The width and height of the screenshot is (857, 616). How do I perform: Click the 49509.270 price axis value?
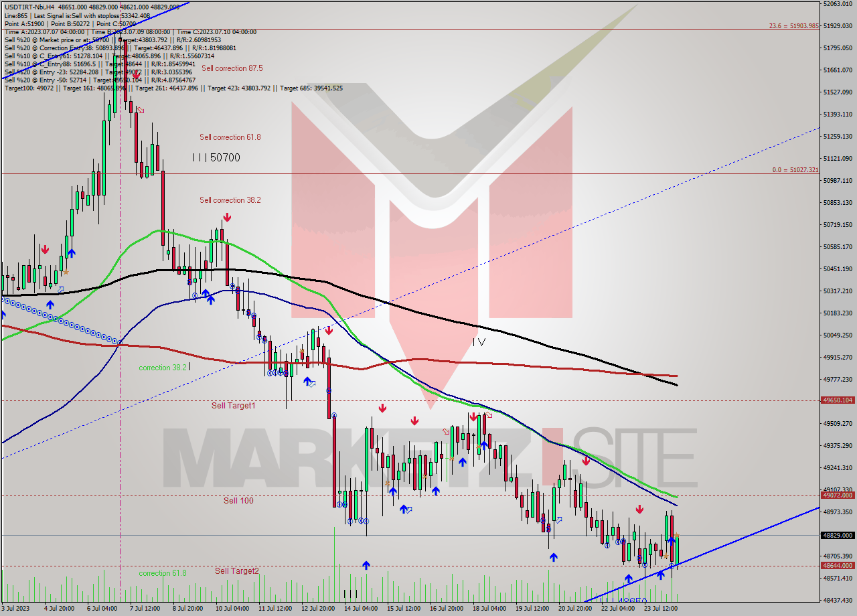[838, 423]
